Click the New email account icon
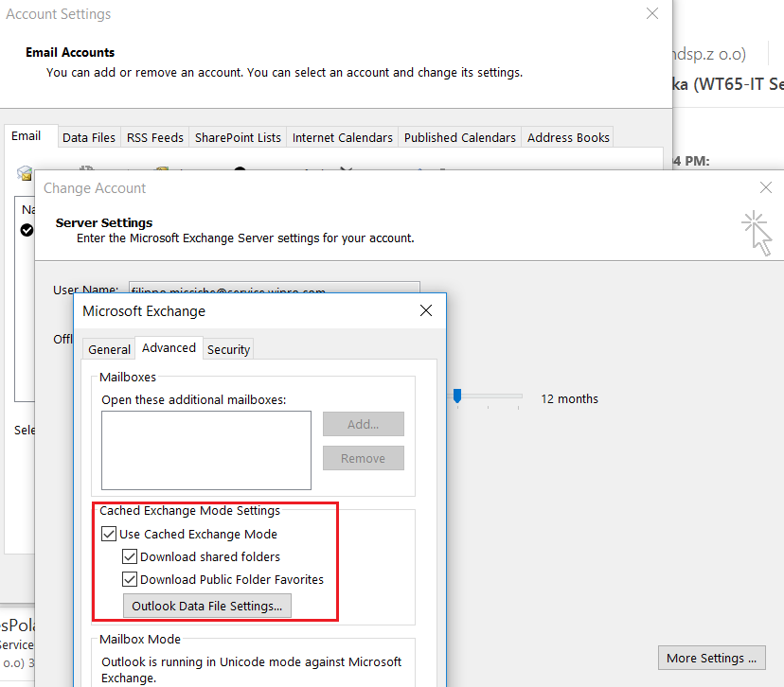This screenshot has width=784, height=687. 25,171
